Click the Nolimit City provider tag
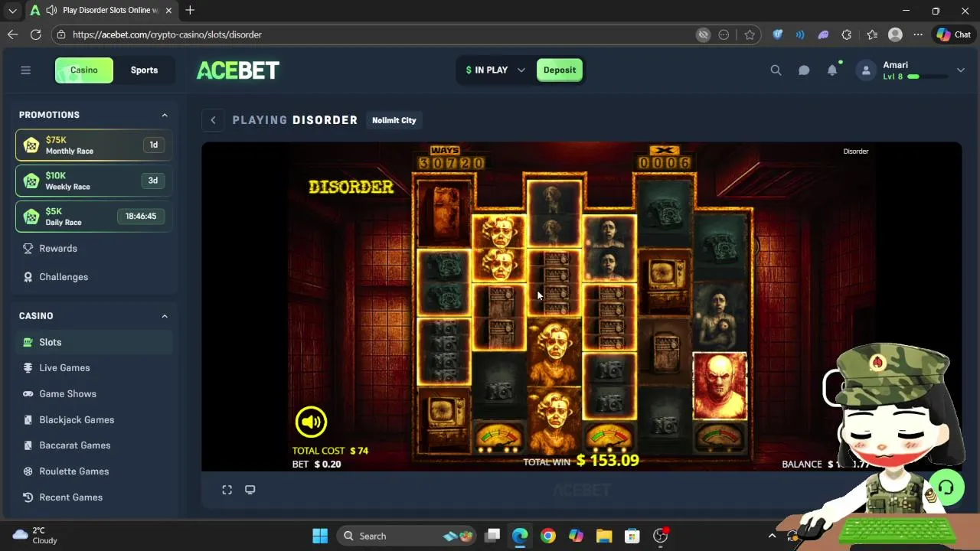This screenshot has width=980, height=551. point(394,120)
